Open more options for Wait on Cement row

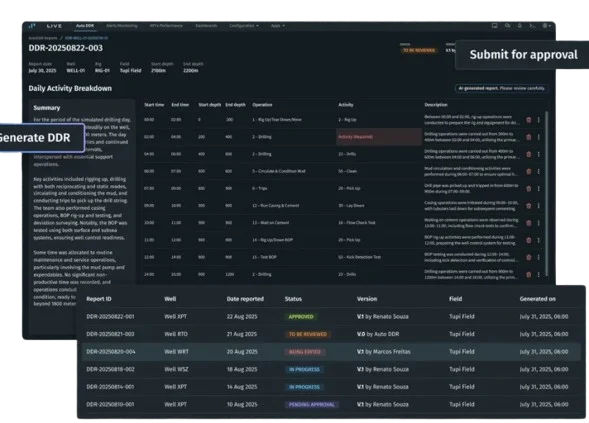pyautogui.click(x=539, y=223)
